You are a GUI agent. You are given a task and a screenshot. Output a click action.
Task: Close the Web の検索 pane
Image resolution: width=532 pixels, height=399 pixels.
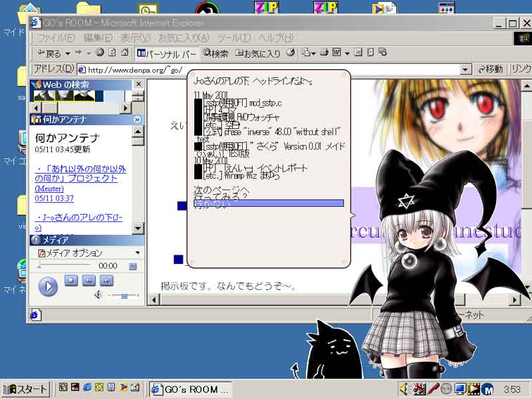138,84
